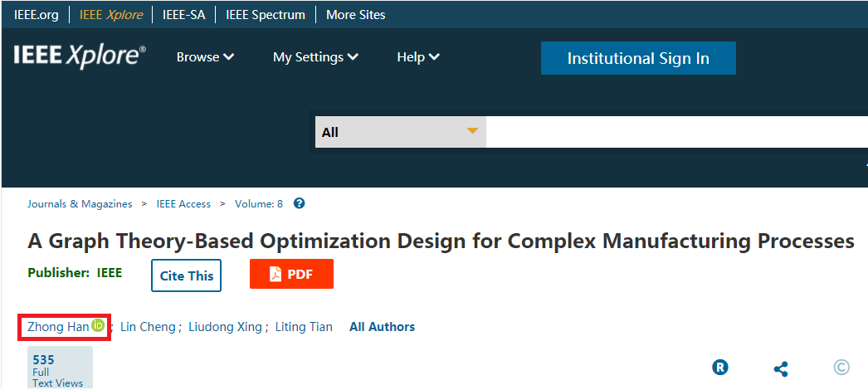Open author Liudong Xing's profile
This screenshot has width=868, height=390.
(226, 327)
